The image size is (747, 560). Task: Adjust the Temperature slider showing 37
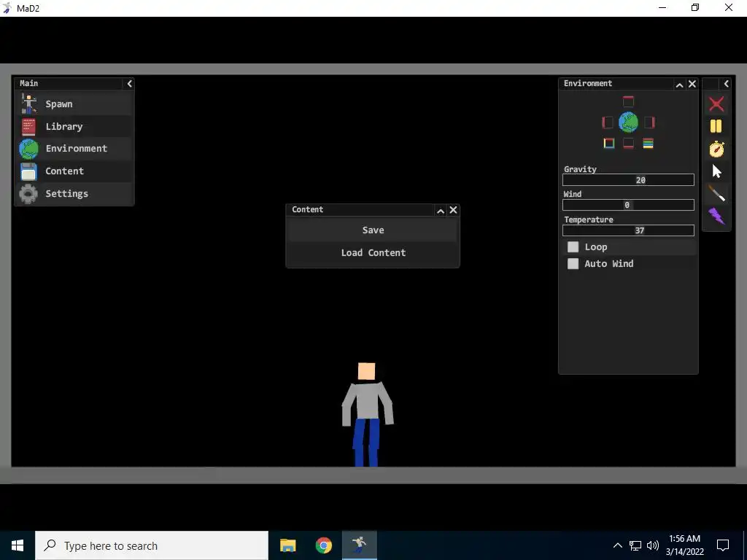click(x=628, y=230)
